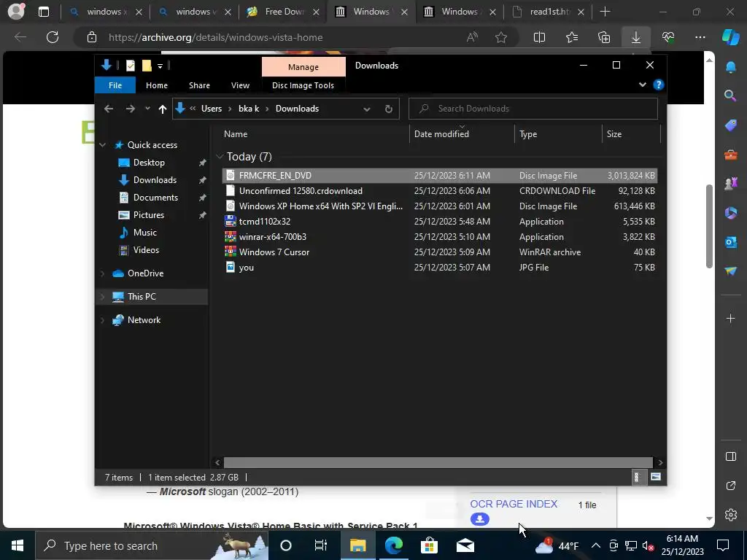Open Edge Settings and more menu

pos(700,37)
